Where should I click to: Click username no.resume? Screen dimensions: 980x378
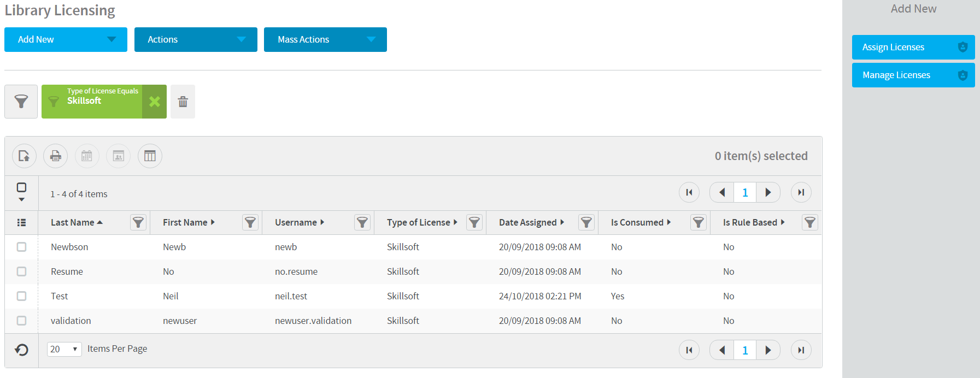[x=296, y=271]
